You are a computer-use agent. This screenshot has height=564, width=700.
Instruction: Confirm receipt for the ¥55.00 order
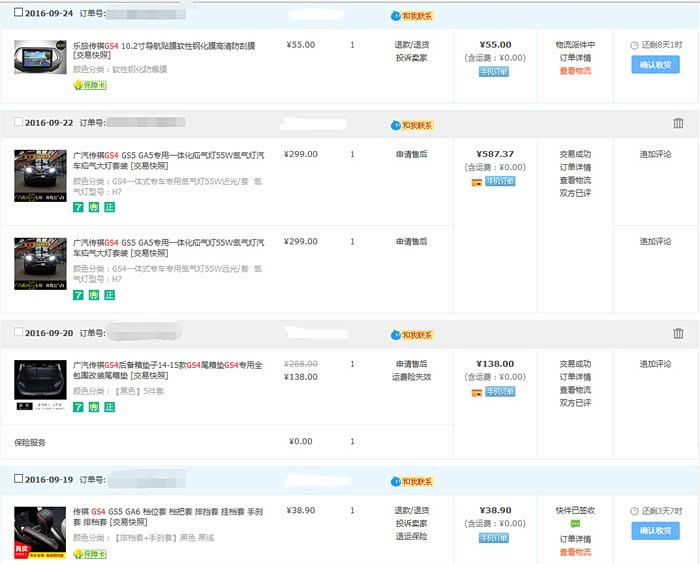click(x=655, y=65)
